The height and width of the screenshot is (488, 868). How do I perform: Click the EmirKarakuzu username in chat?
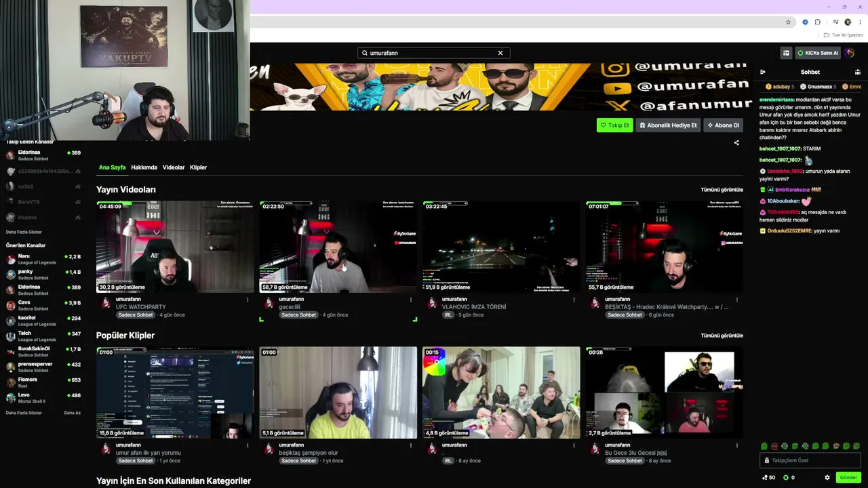[792, 190]
